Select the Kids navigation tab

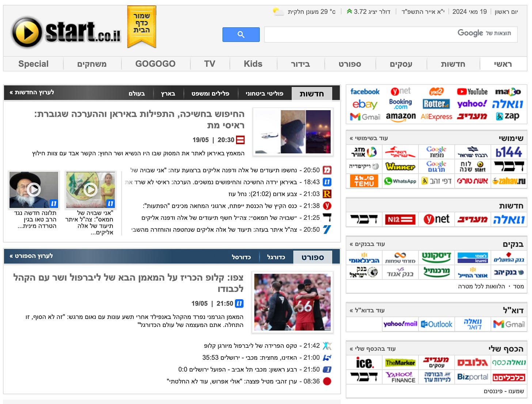click(253, 64)
